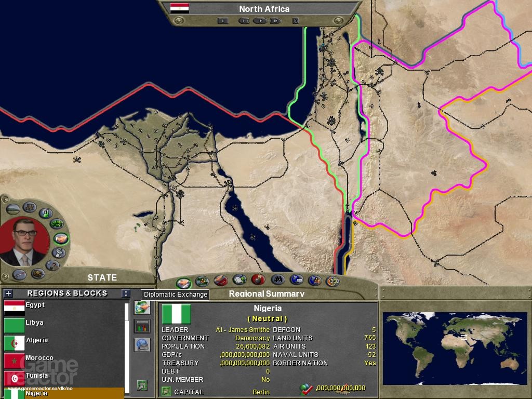Expand the Regions & Blocks plus button
532x399 pixels.
8,294
